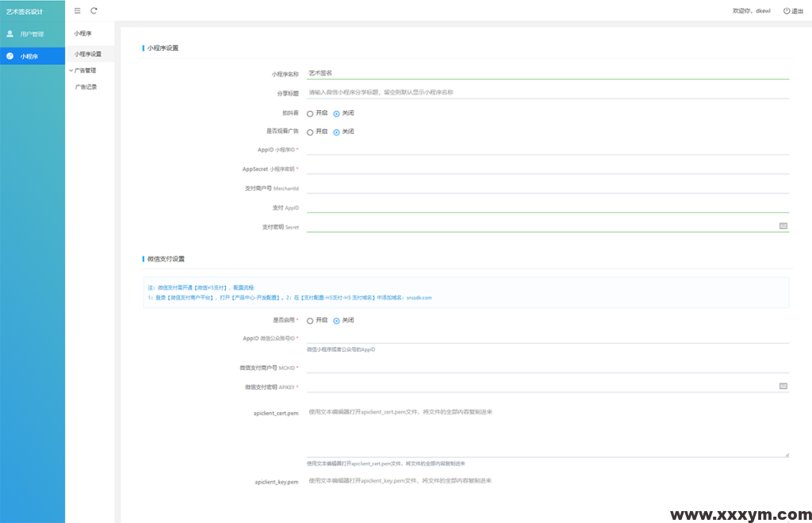Select 开启 radio for 是否观看广告

(x=310, y=132)
